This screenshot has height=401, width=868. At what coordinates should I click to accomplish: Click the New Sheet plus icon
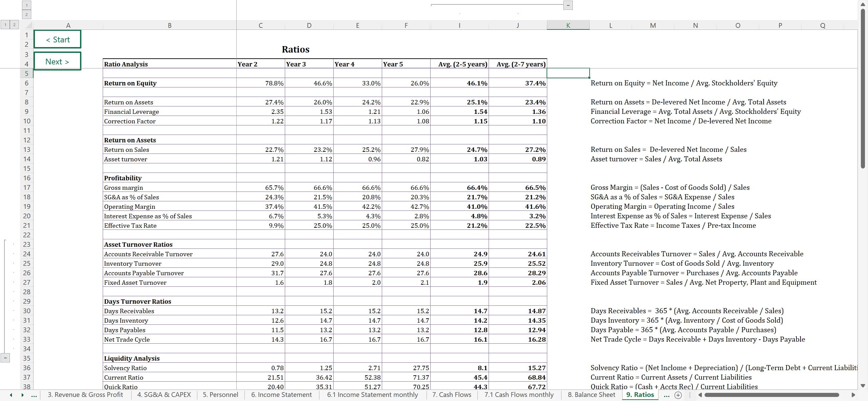click(678, 395)
